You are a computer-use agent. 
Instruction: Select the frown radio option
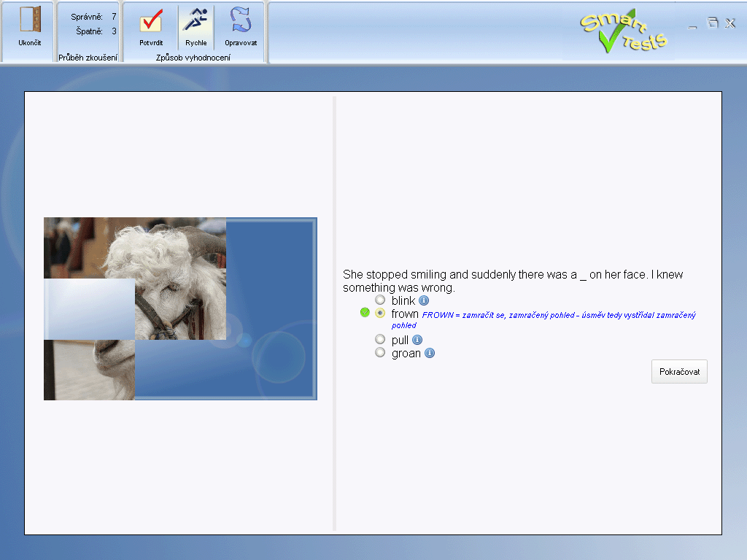379,313
